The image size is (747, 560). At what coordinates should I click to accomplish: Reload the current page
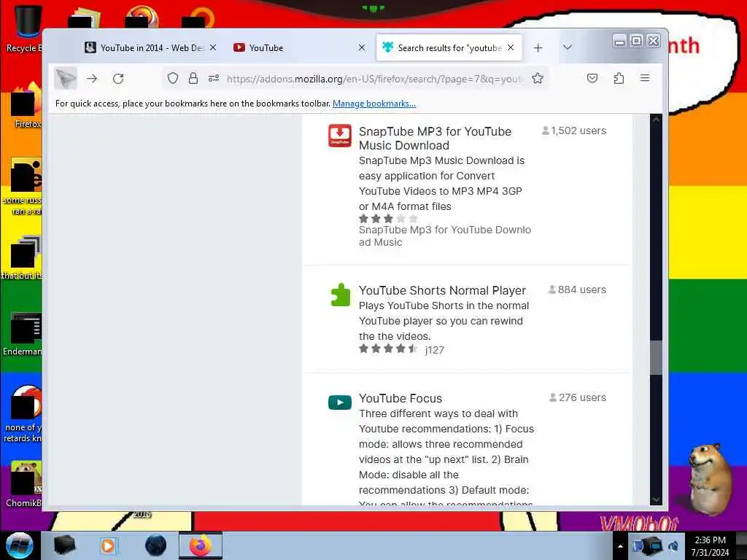tap(118, 79)
